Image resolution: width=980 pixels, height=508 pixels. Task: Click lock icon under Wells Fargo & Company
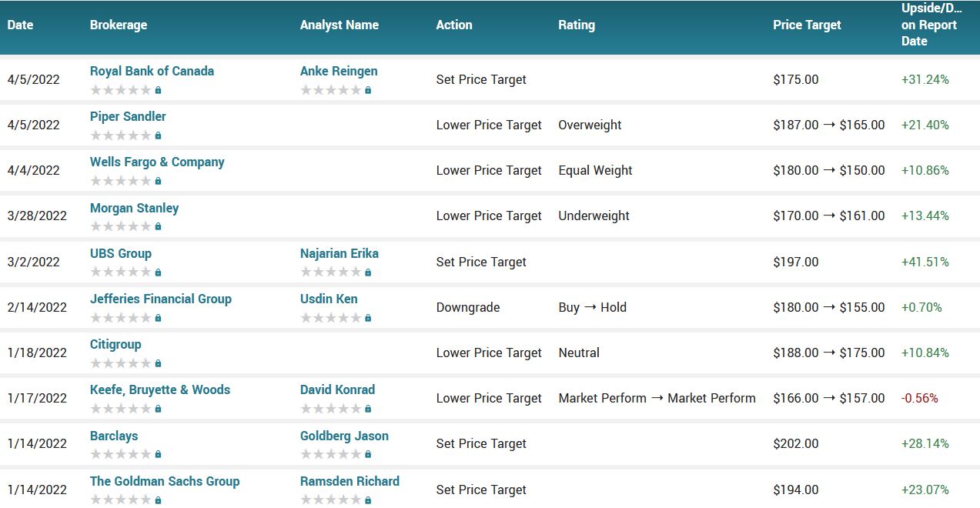click(x=159, y=181)
